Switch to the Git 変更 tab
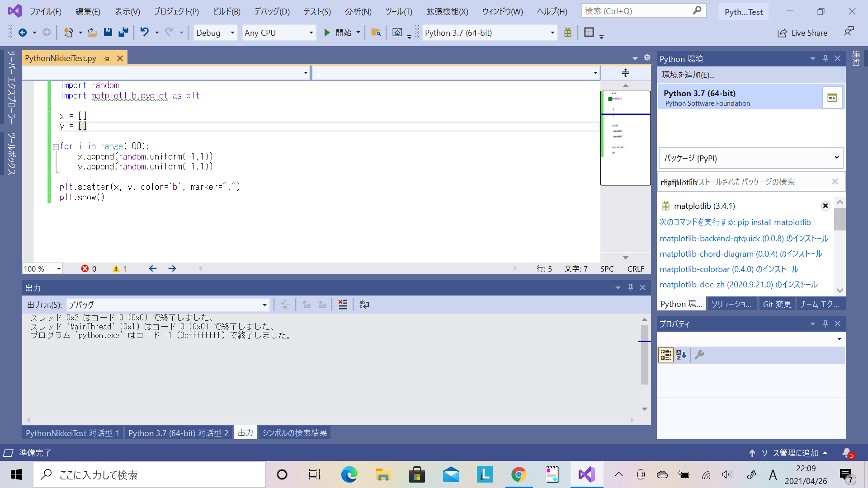Image resolution: width=868 pixels, height=488 pixels. [x=777, y=304]
